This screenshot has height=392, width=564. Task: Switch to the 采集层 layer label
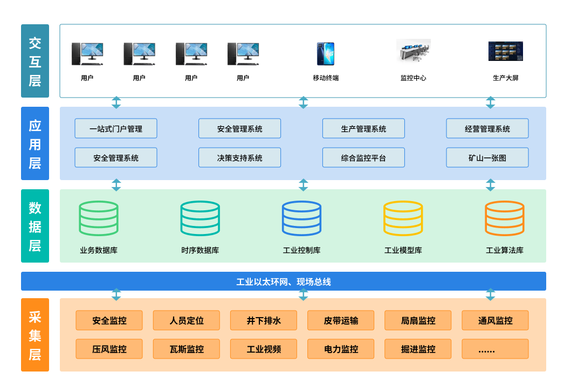(35, 335)
